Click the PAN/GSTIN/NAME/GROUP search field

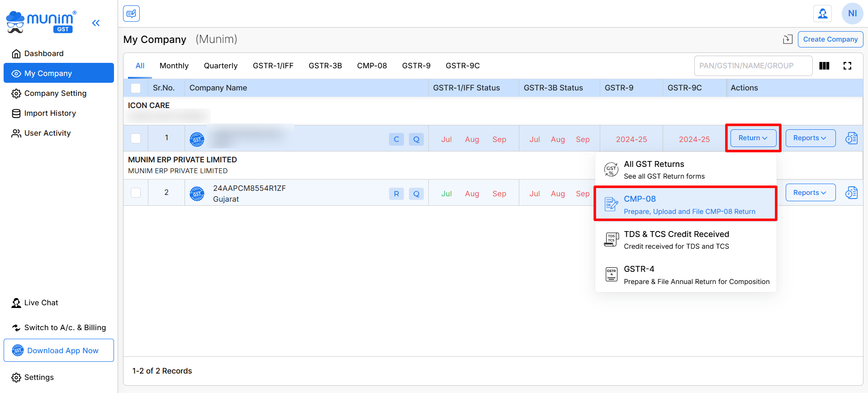(753, 66)
